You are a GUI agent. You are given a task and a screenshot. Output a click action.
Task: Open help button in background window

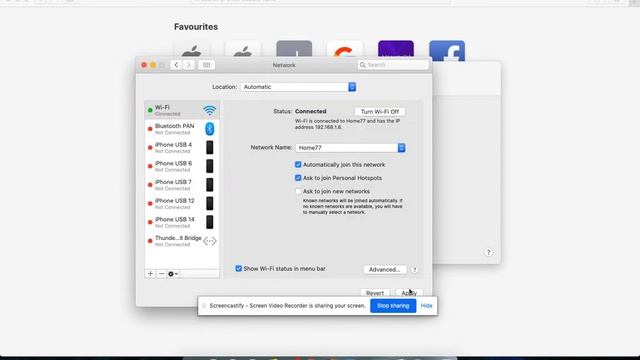(x=488, y=252)
